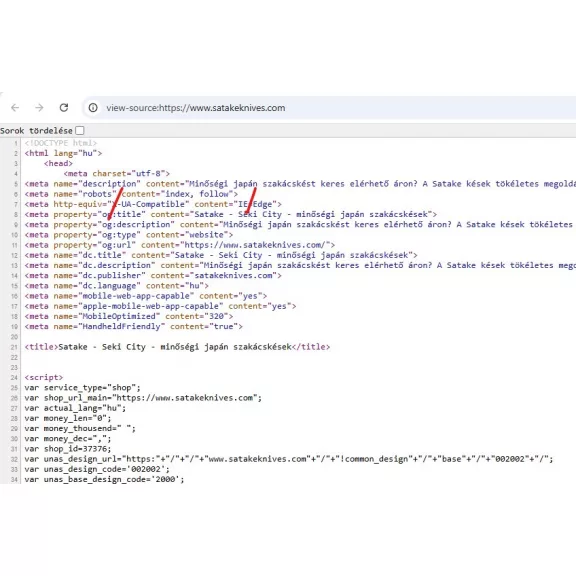Open the site information icon in address bar
Screen dimensions: 576x576
[x=93, y=108]
